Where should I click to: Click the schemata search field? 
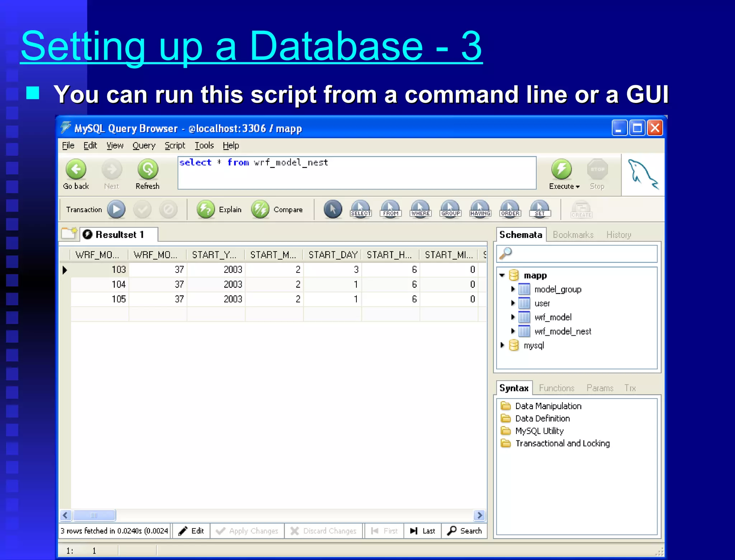577,254
